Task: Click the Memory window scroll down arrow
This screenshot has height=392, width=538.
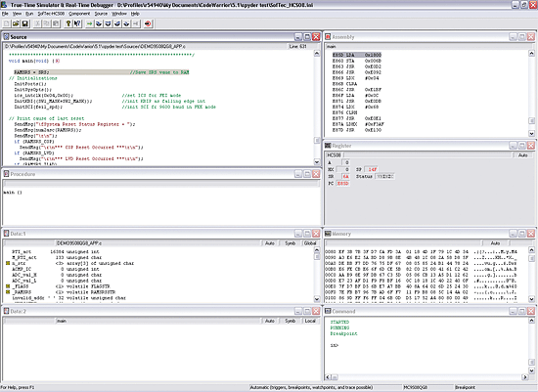Action: (x=531, y=299)
